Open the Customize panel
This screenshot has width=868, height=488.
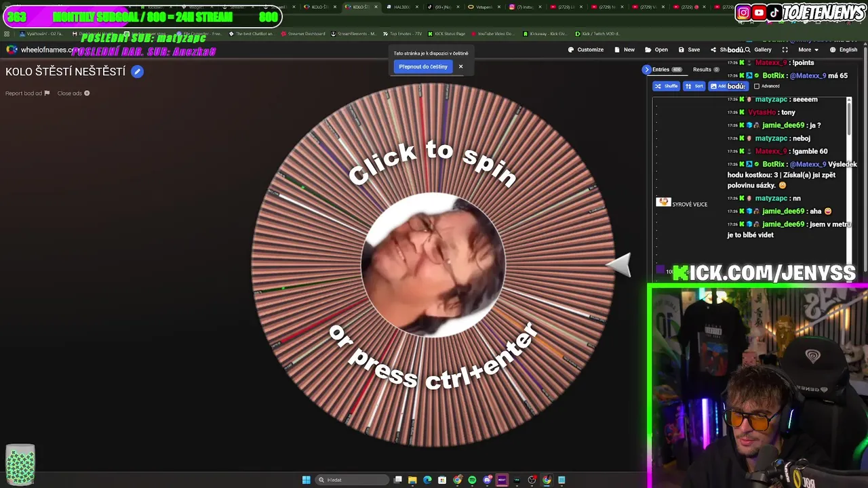tap(585, 49)
